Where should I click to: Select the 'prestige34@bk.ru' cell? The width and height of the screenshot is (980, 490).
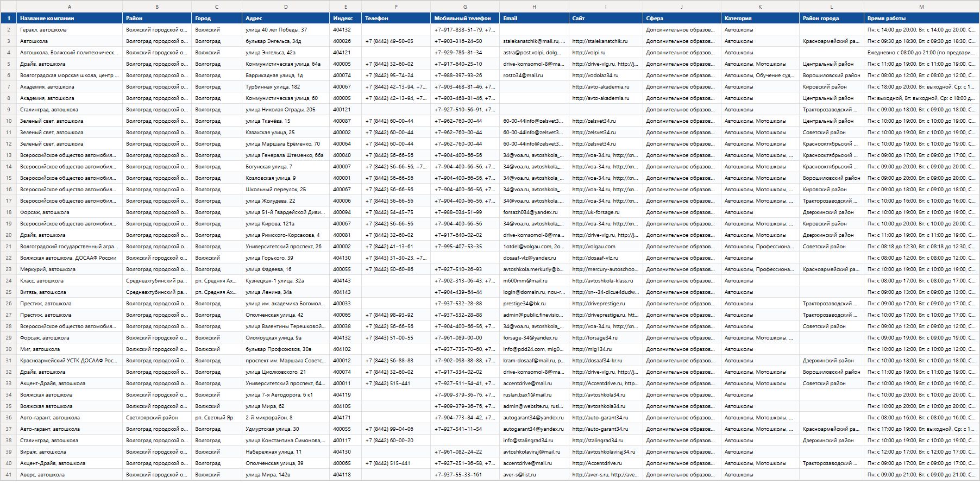pyautogui.click(x=534, y=304)
